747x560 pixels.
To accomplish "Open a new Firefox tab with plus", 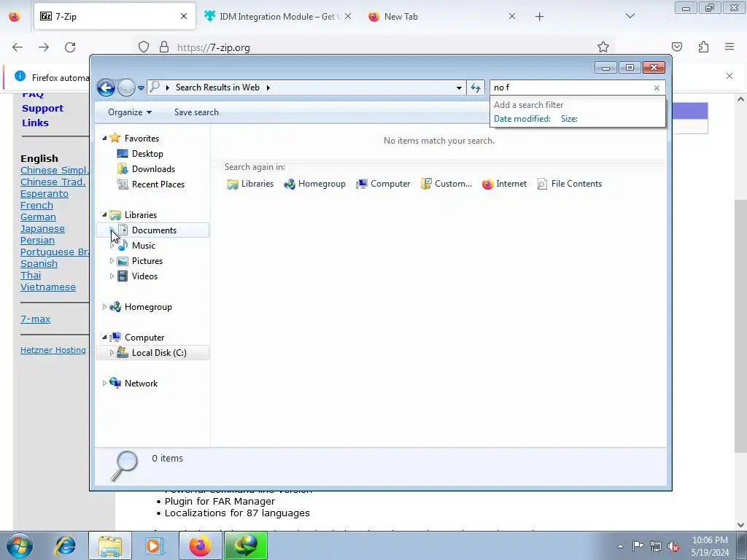I will click(x=539, y=17).
